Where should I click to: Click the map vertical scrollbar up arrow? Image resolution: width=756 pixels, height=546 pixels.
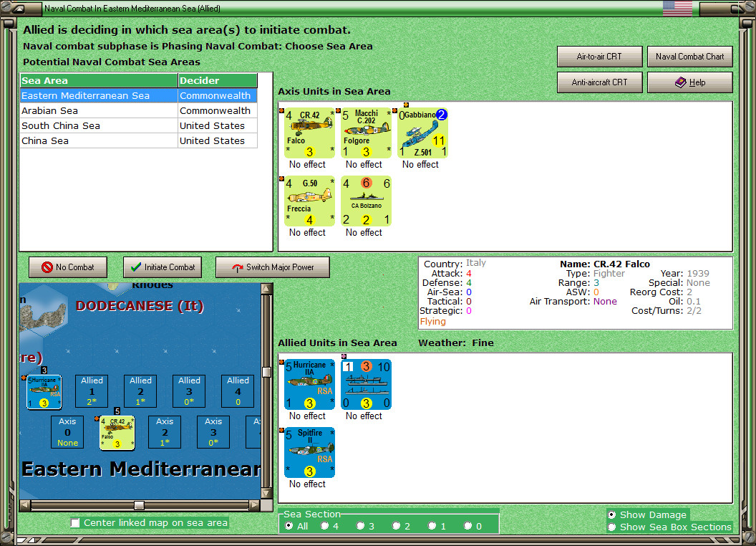266,289
